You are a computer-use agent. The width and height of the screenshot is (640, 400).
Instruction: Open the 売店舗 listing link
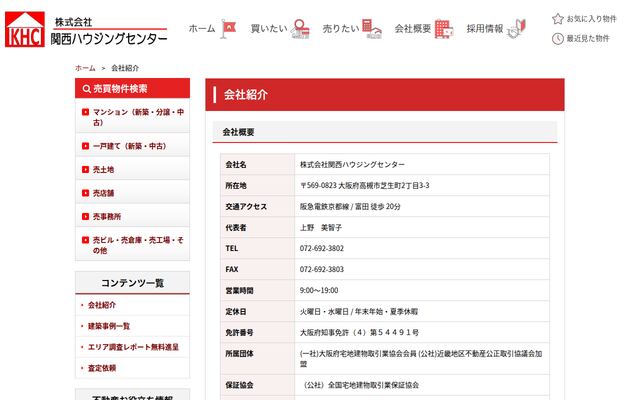tap(103, 193)
